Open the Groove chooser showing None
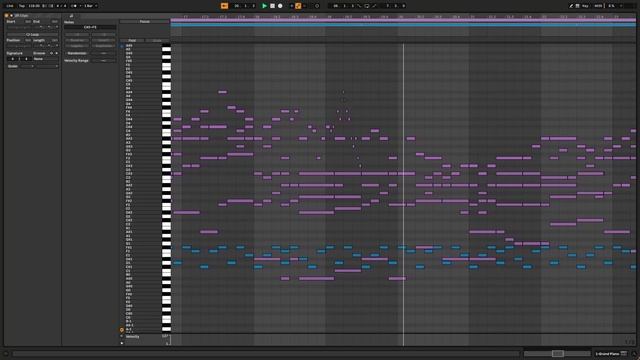Screen dimensions: 640x360 pos(46,59)
